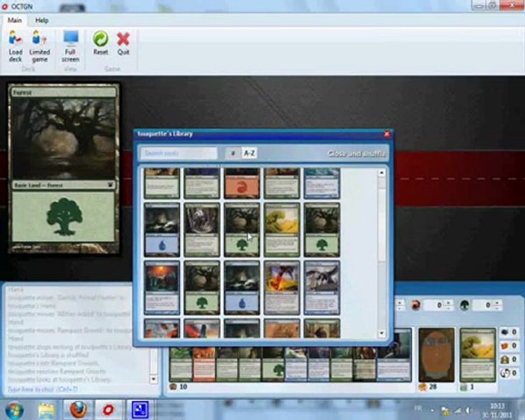The image size is (525, 420).
Task: Click Library scrollbar down arrow
Action: click(381, 333)
